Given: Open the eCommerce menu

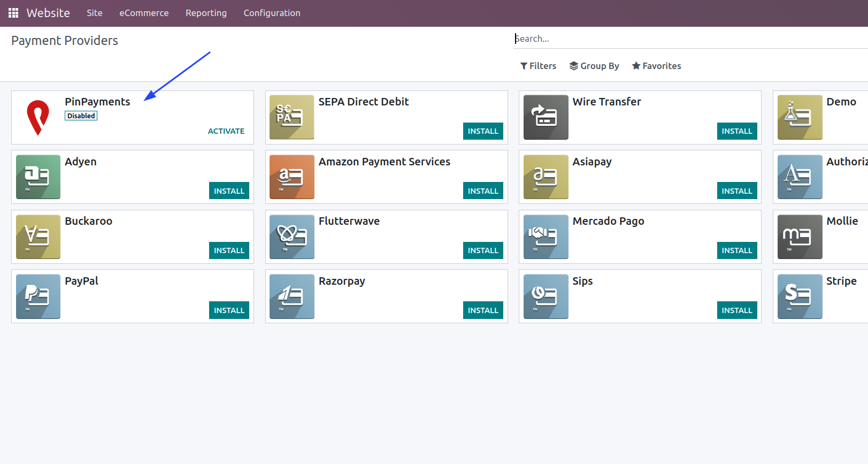Looking at the screenshot, I should (x=144, y=13).
